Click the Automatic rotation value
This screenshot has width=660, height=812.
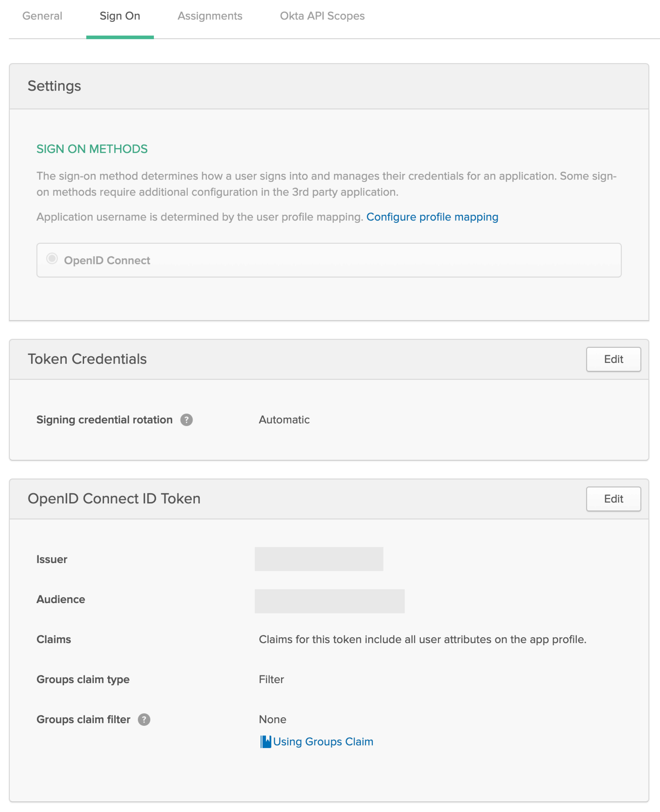click(284, 420)
